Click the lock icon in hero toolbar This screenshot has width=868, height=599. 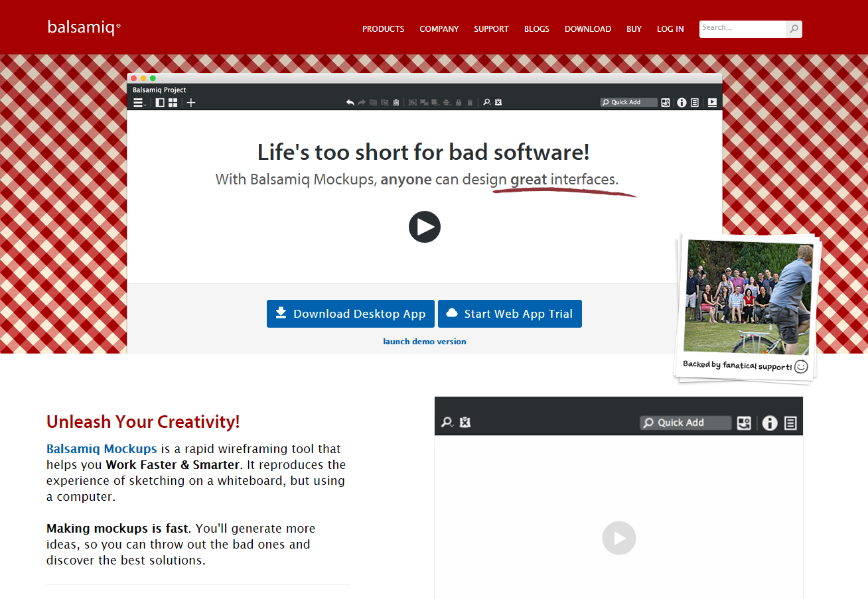coord(459,103)
